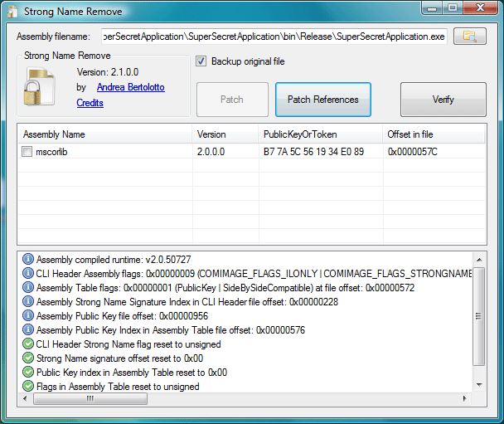Select log line 'Flags in Assembly Table reset to unsigned'
This screenshot has width=504, height=424.
(x=118, y=387)
